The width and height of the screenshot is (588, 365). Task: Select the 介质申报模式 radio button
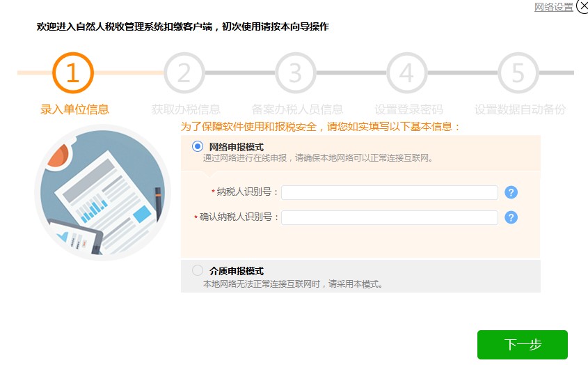(198, 271)
